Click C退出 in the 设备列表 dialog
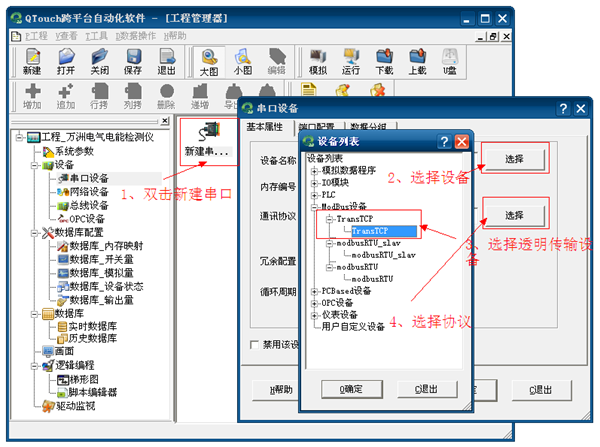Screen dimensions: 600x447 pos(427,390)
